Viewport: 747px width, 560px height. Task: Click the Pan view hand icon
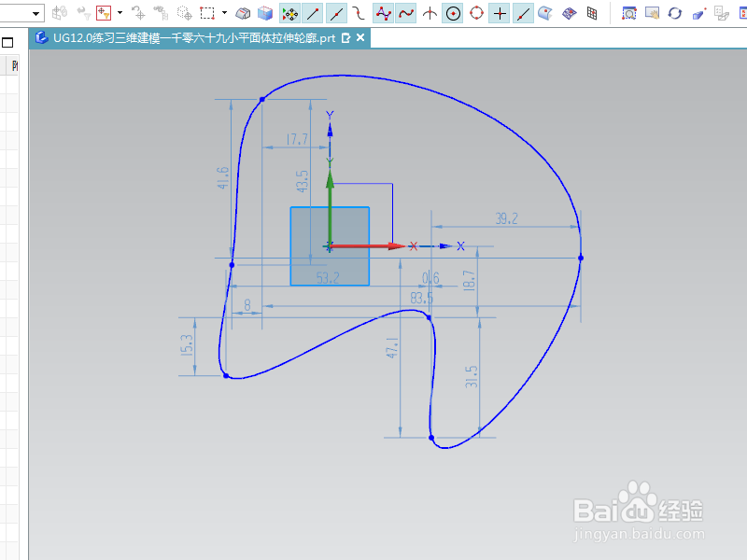652,13
